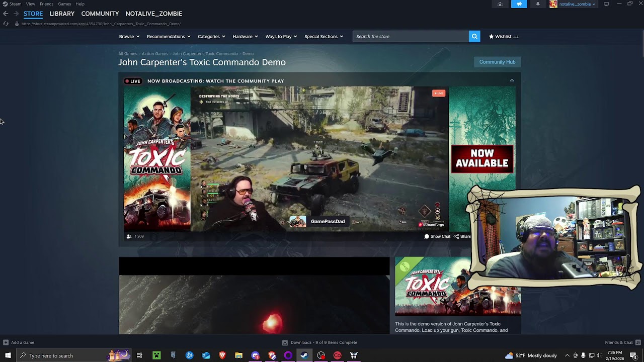Open Steam from the Windows taskbar

click(x=304, y=355)
